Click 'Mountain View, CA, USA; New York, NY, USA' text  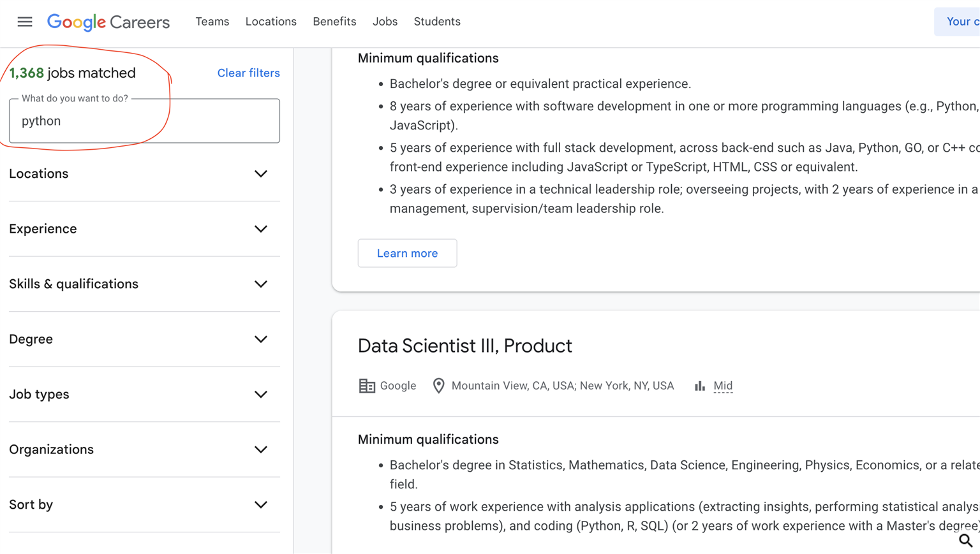(563, 386)
